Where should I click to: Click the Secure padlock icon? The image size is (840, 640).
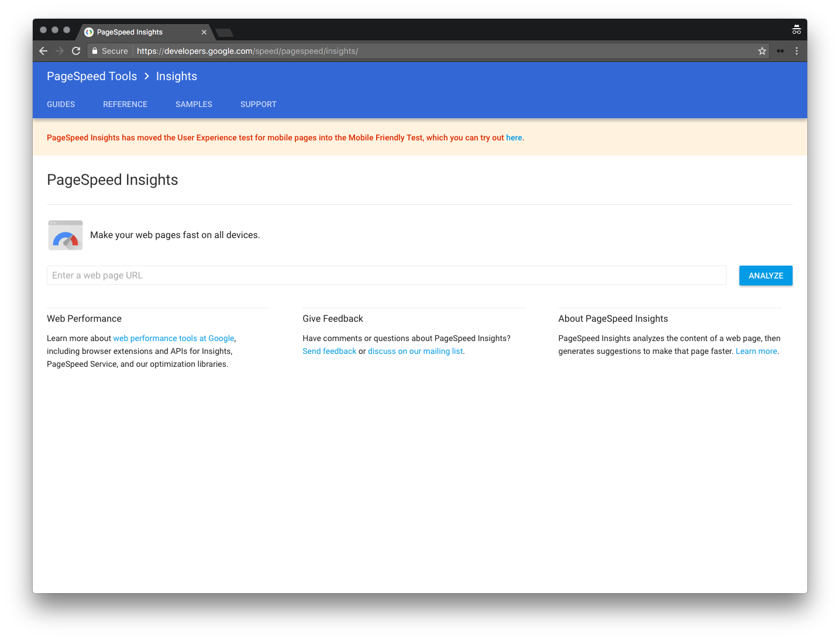coord(95,51)
